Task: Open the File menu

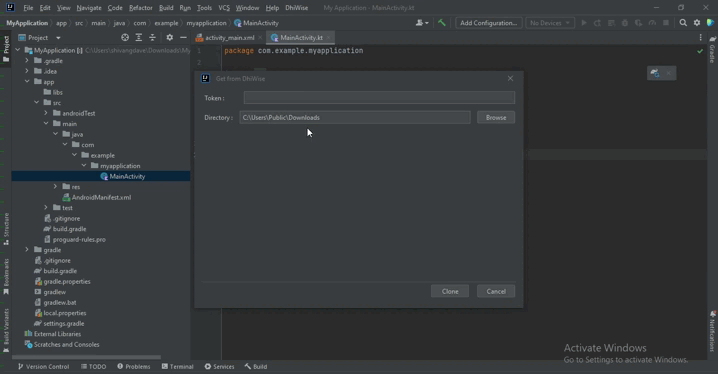Action: [x=28, y=8]
